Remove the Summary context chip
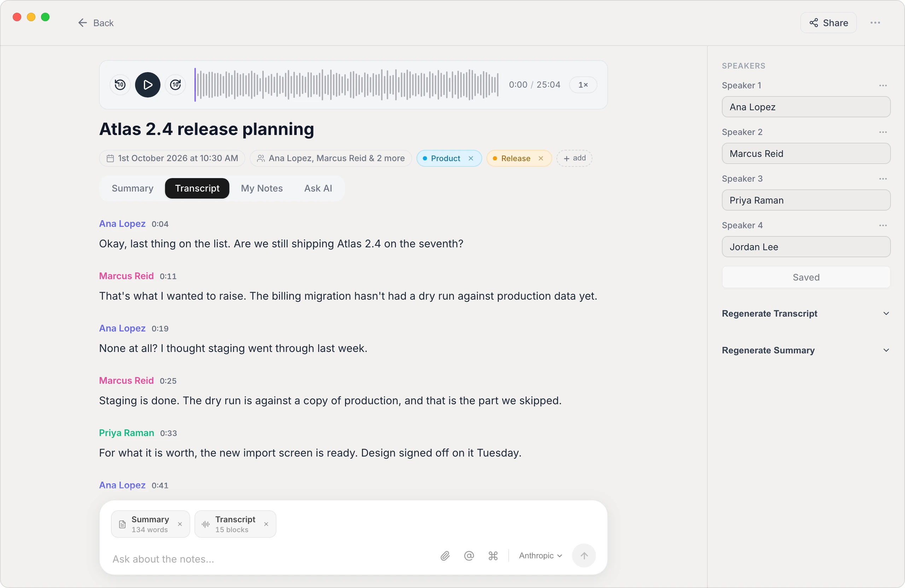Viewport: 905px width, 588px height. pos(180,524)
